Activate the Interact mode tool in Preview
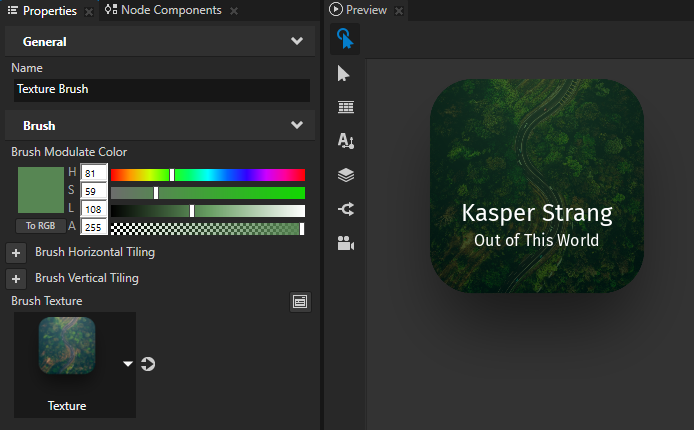Screen dimensions: 694x430 coord(345,39)
